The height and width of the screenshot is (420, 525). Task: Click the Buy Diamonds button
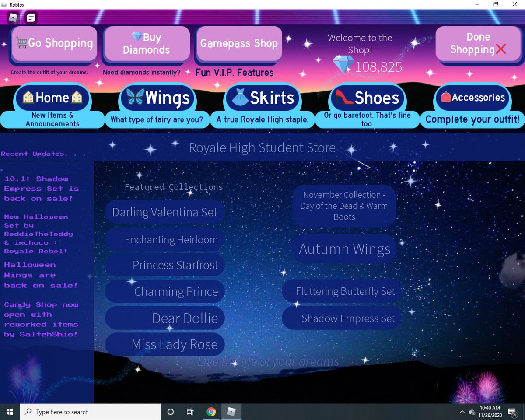pos(147,43)
